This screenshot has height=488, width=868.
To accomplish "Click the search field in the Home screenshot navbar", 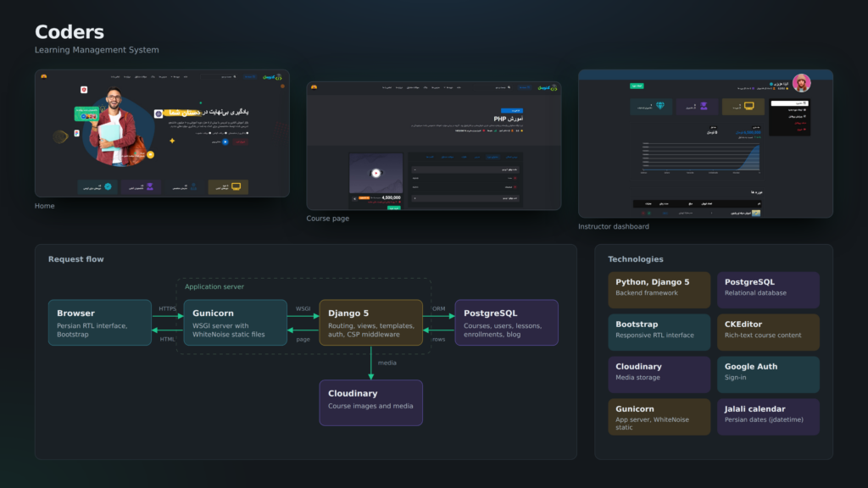I will (x=219, y=77).
